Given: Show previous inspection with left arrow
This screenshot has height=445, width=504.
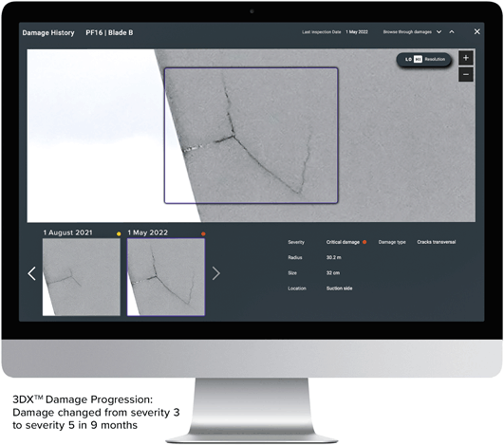Looking at the screenshot, I should [31, 273].
